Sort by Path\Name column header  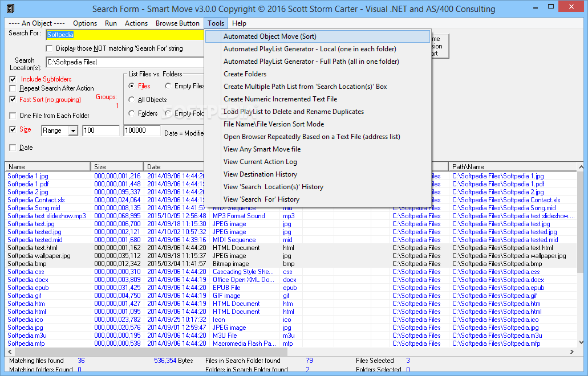(x=513, y=167)
